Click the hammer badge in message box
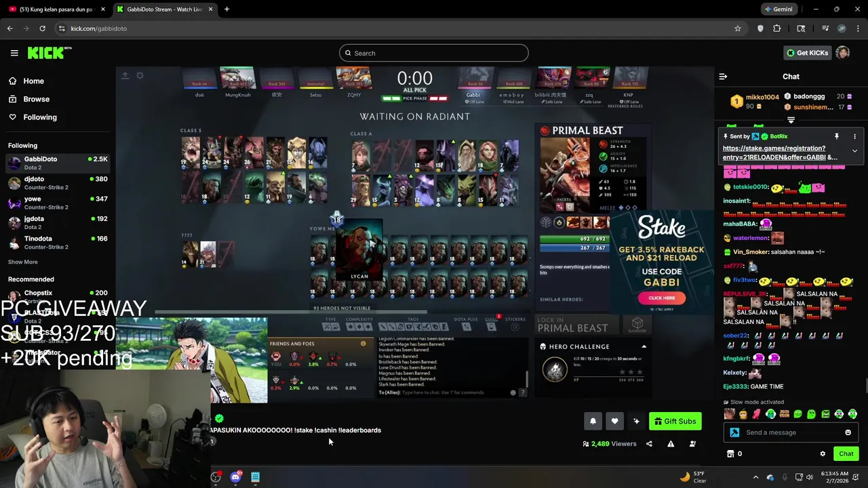 coord(734,432)
